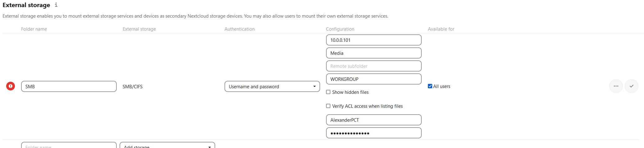Open the three-dots more options menu
This screenshot has height=148, width=644.
click(616, 86)
